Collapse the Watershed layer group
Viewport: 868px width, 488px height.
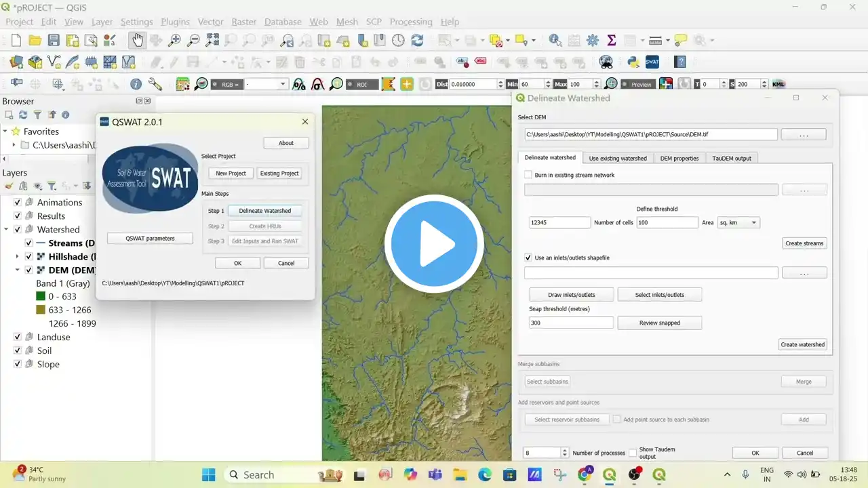point(6,230)
